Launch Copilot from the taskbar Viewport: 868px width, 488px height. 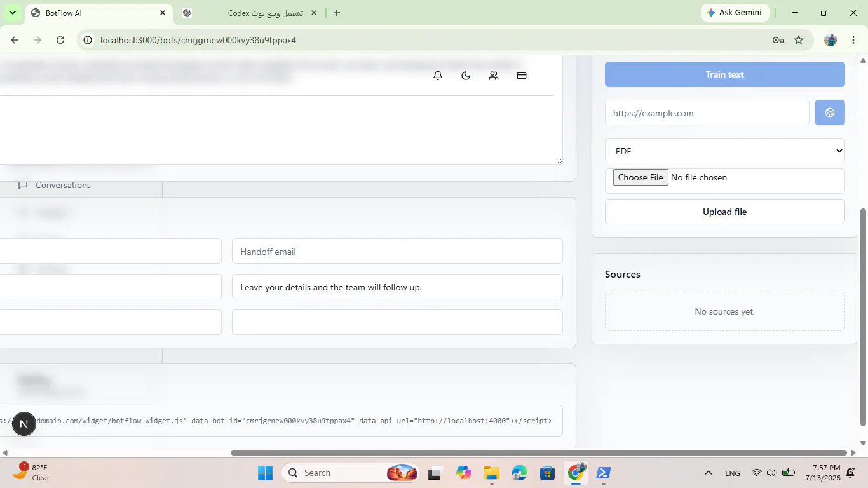point(463,473)
